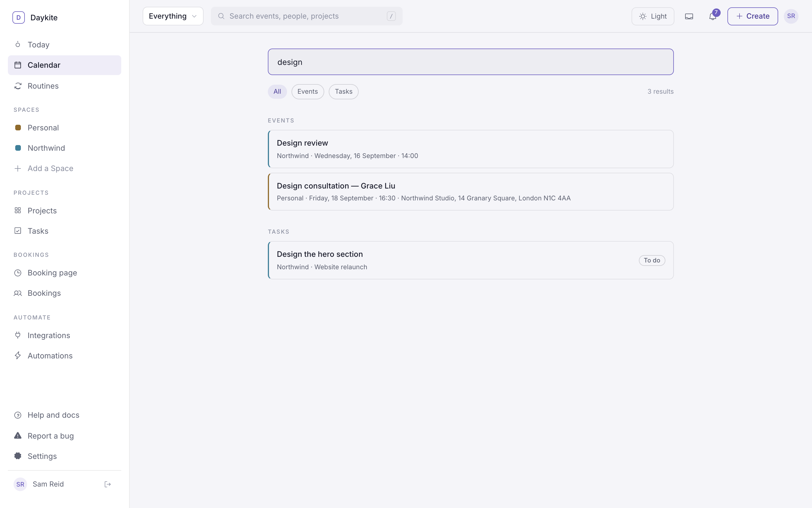This screenshot has width=812, height=508.
Task: Click the Tasks label in sidebar
Action: click(x=38, y=231)
